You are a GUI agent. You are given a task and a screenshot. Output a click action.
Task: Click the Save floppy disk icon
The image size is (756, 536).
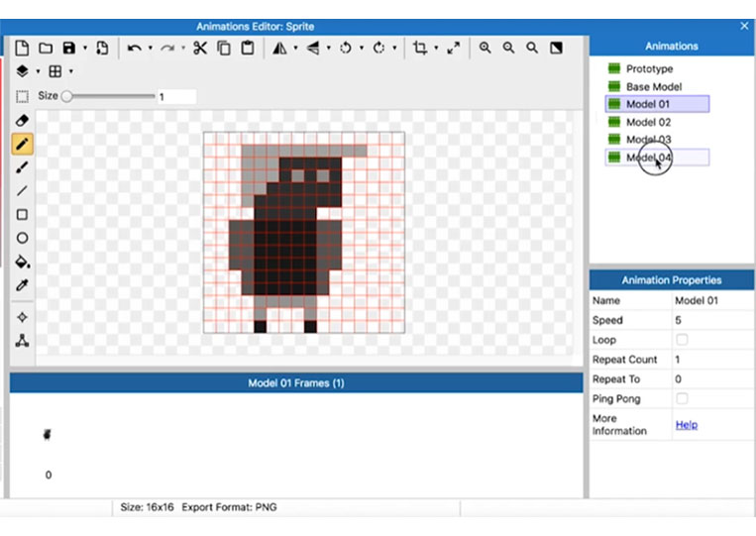point(69,48)
